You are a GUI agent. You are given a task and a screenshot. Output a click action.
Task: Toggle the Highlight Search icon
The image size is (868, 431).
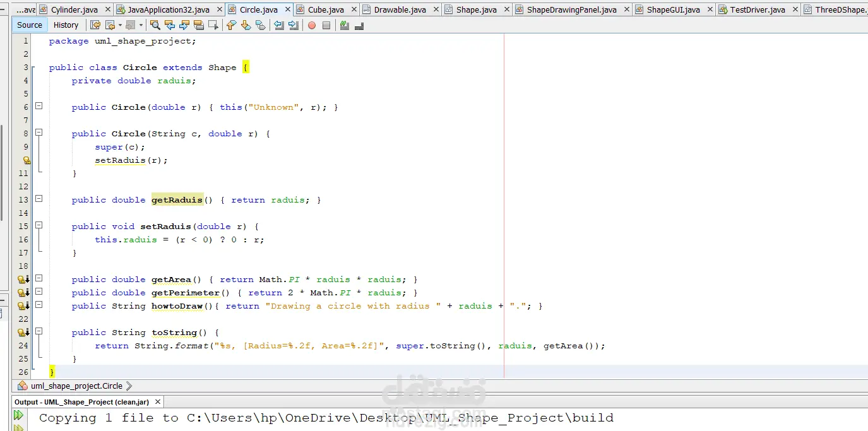[x=199, y=25]
